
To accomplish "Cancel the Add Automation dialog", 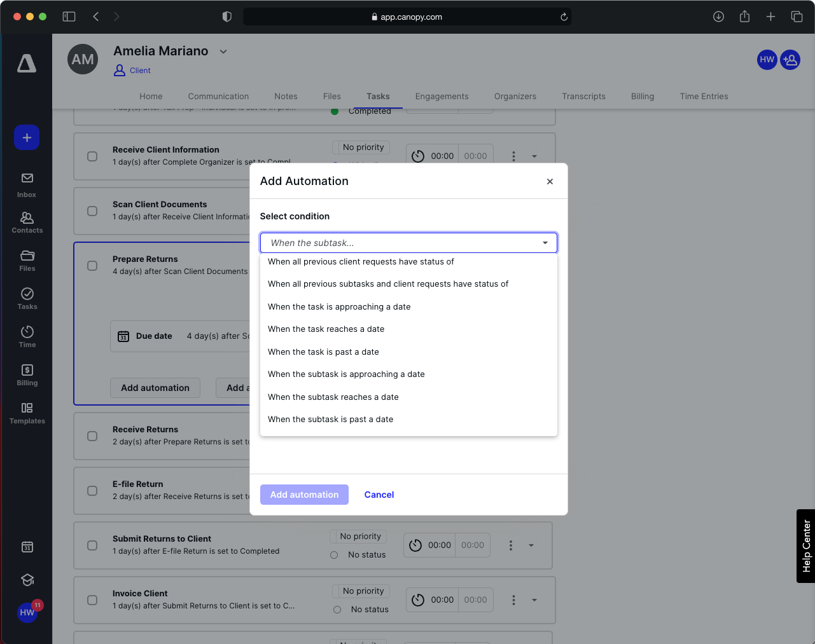I will (379, 495).
